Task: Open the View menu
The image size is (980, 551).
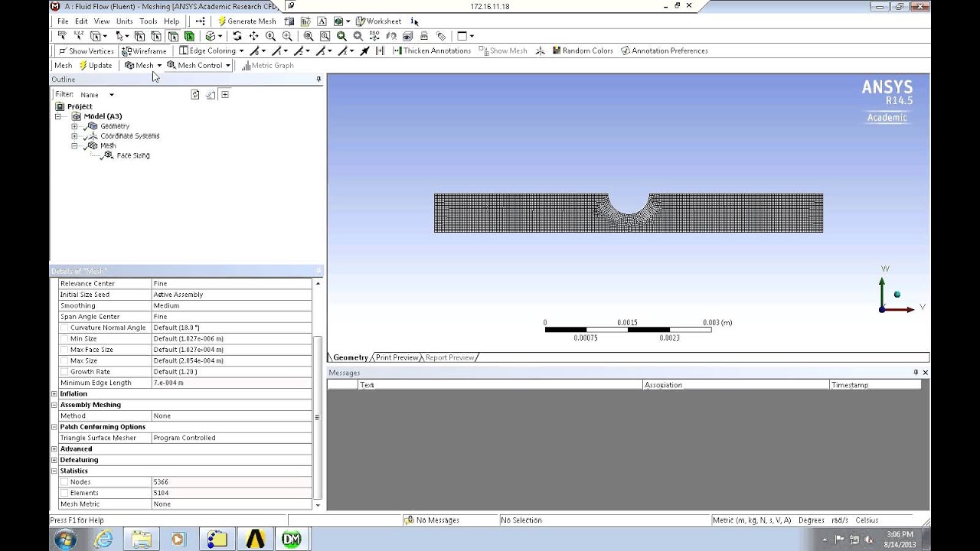Action: (x=102, y=21)
